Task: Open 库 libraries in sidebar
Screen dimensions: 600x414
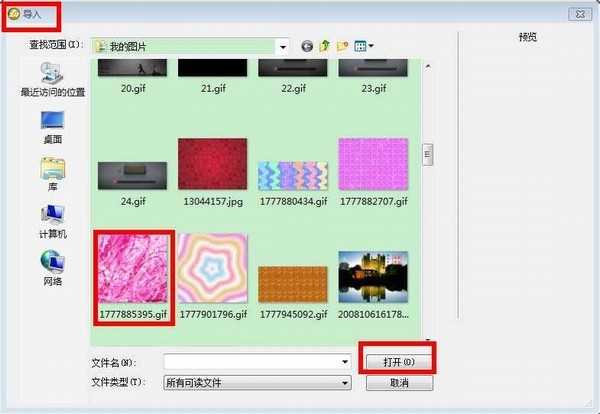Action: (x=52, y=173)
